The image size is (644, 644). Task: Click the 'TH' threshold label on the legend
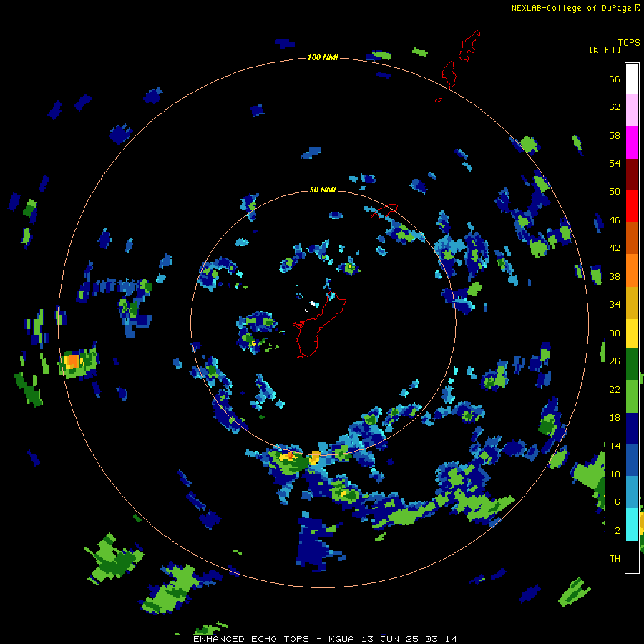click(615, 558)
